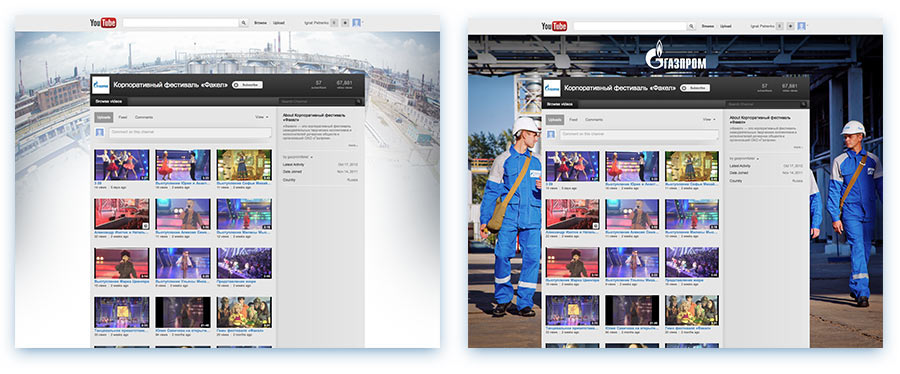Click the channel title 'Корпоративный фестиваль «Факел»' on the refinery-sky page
Image resolution: width=900 pixels, height=374 pixels.
(170, 85)
